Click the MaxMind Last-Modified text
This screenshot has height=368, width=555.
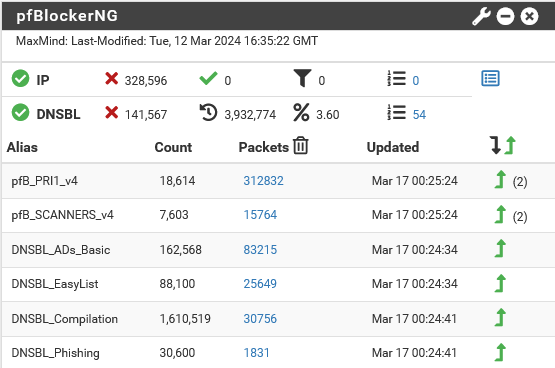[167, 41]
